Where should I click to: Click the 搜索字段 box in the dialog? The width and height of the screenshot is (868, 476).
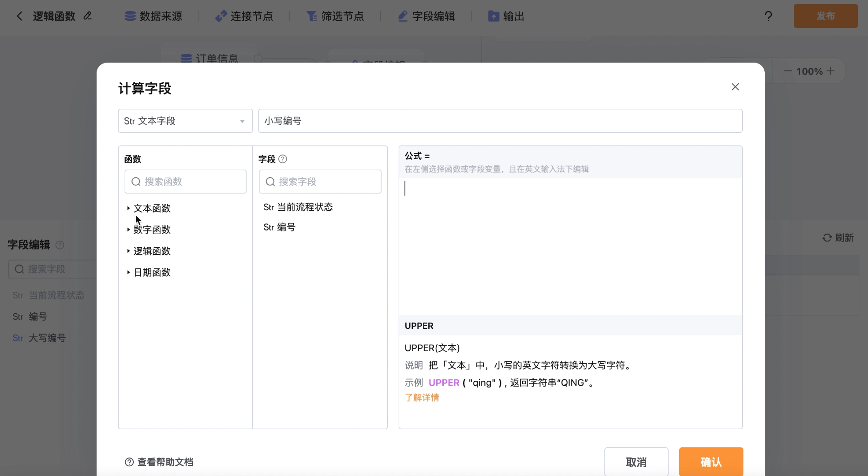pos(320,182)
